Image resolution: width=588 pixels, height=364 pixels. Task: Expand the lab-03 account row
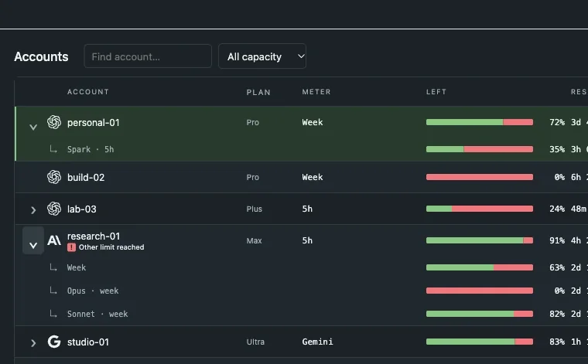33,209
